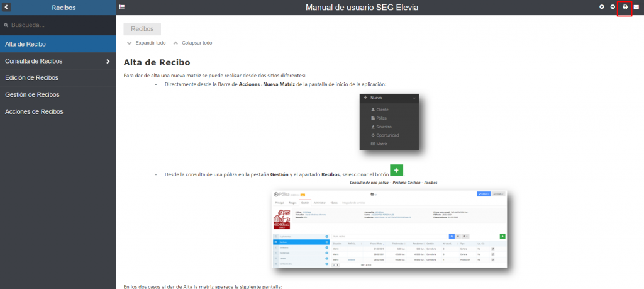Go to previous page arrow icon
Image resolution: width=644 pixels, height=289 pixels.
click(602, 7)
